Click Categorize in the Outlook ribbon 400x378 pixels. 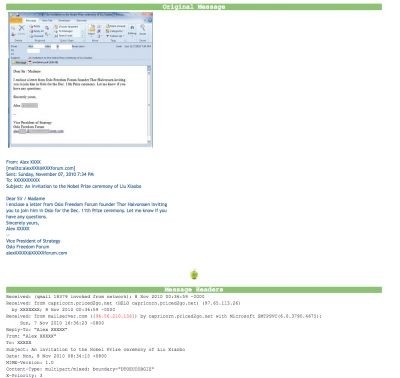(115, 31)
